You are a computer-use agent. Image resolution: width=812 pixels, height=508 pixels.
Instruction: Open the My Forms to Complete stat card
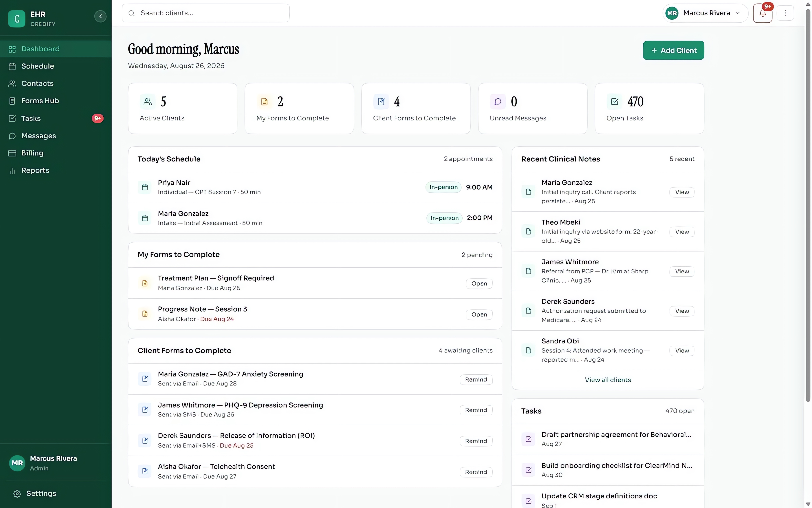click(299, 109)
